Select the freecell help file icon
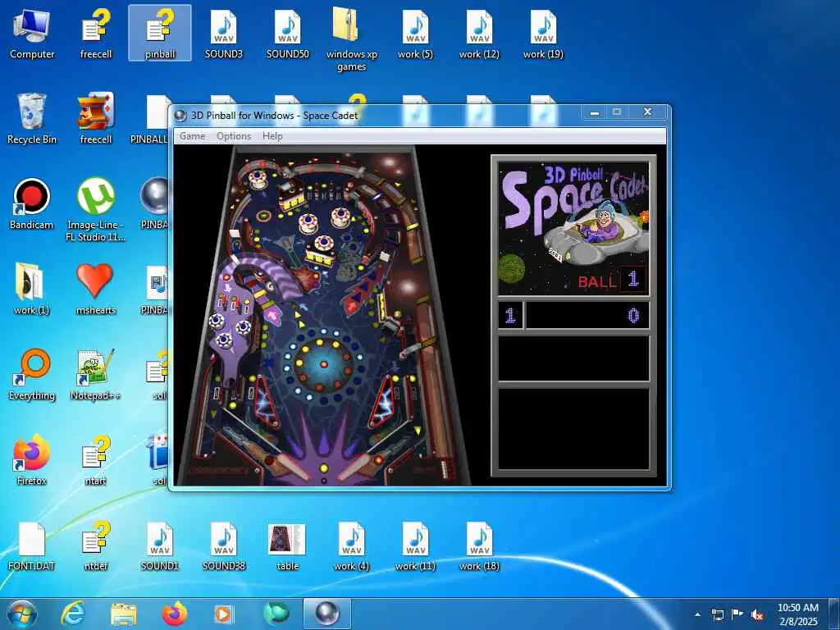Image resolution: width=840 pixels, height=630 pixels. (96, 33)
